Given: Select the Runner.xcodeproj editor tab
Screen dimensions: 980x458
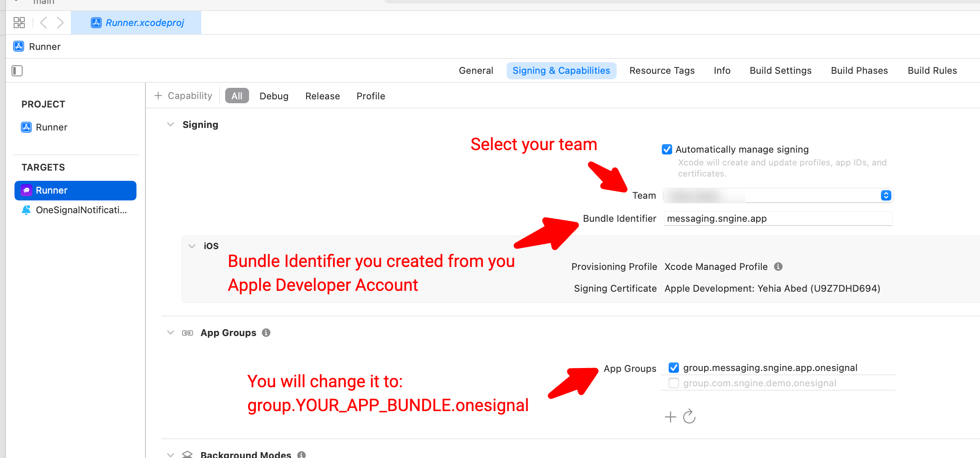Looking at the screenshot, I should point(136,23).
